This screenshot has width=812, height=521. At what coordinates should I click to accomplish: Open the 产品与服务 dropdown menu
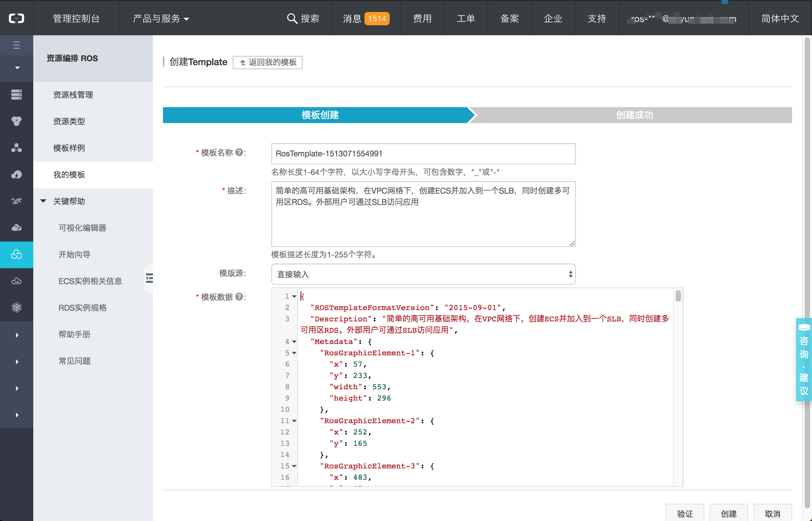pyautogui.click(x=161, y=18)
